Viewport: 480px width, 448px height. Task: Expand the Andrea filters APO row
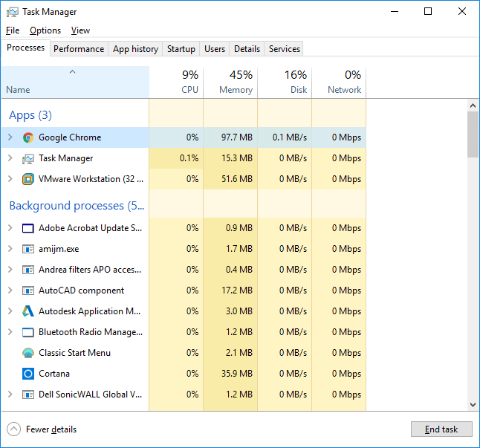tap(10, 270)
